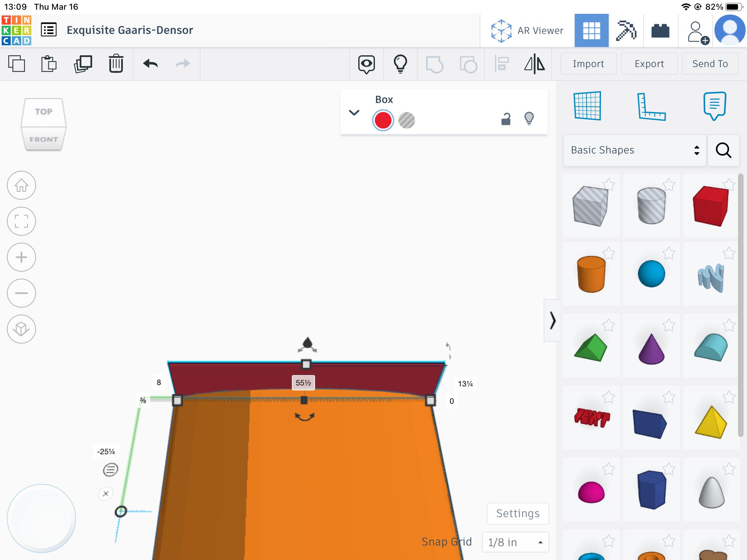Open the Basic Shapes category dropdown

click(x=634, y=150)
